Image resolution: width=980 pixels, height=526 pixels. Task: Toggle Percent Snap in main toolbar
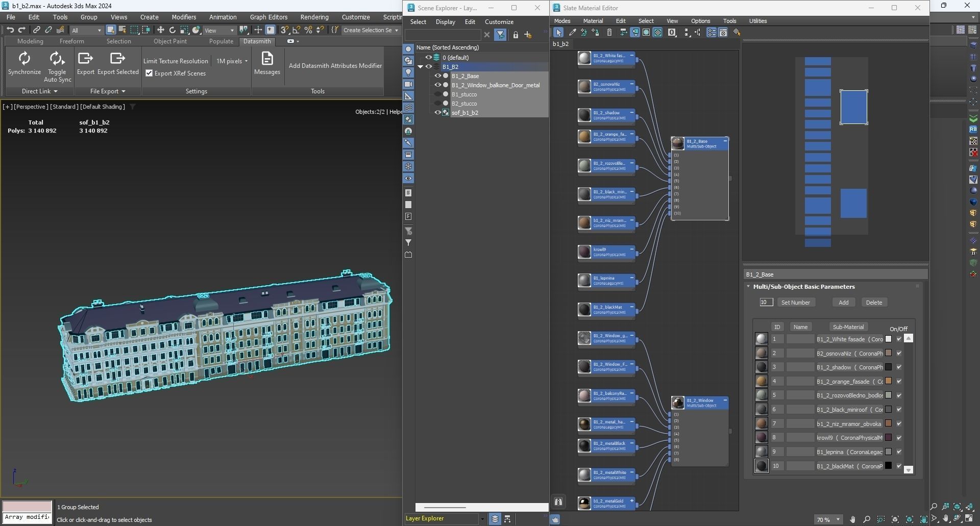click(308, 30)
